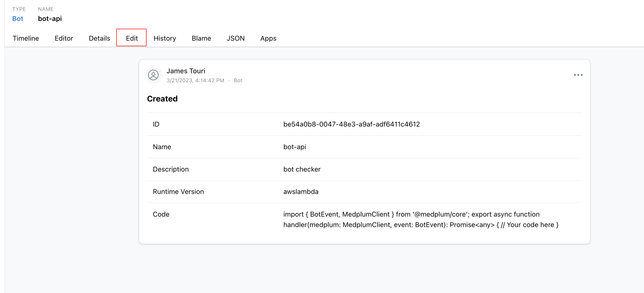Switch to the Blame tab
This screenshot has height=293, width=644.
click(x=201, y=38)
